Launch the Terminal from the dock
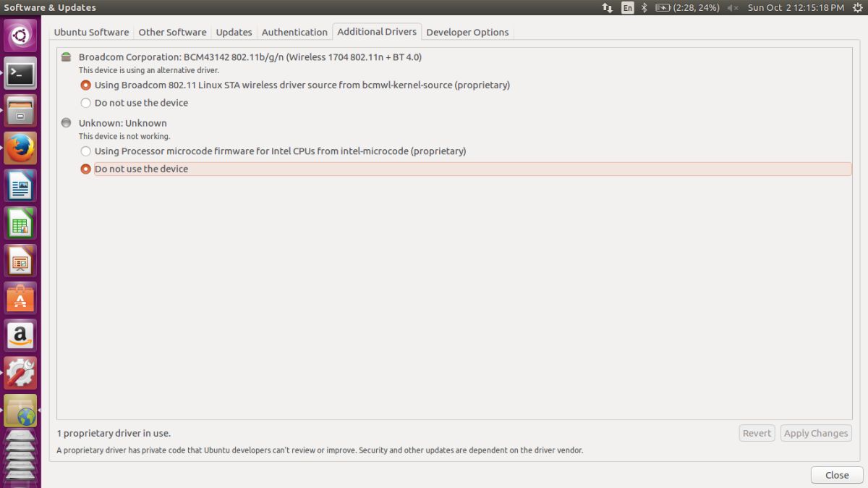 pos(20,73)
